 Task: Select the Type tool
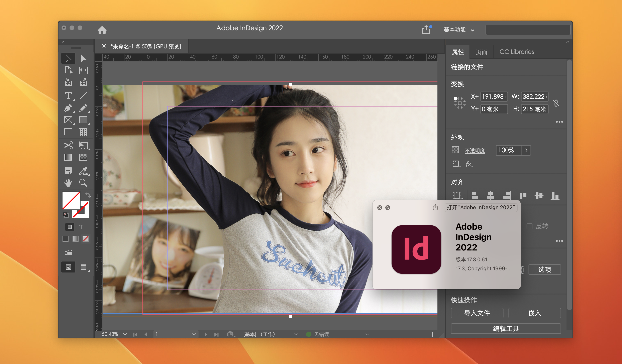click(68, 96)
